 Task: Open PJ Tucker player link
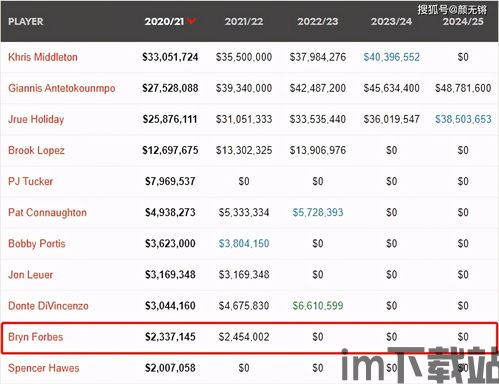click(x=31, y=181)
